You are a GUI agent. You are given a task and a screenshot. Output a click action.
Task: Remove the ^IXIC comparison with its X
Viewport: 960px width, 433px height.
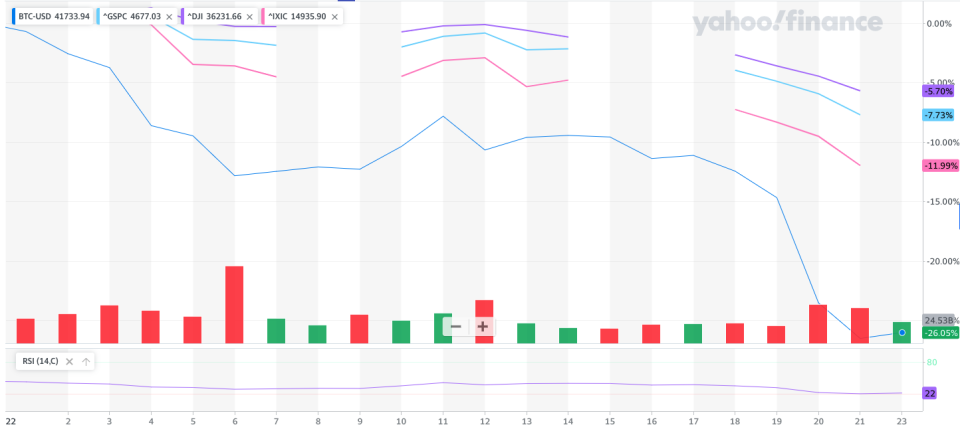coord(334,17)
